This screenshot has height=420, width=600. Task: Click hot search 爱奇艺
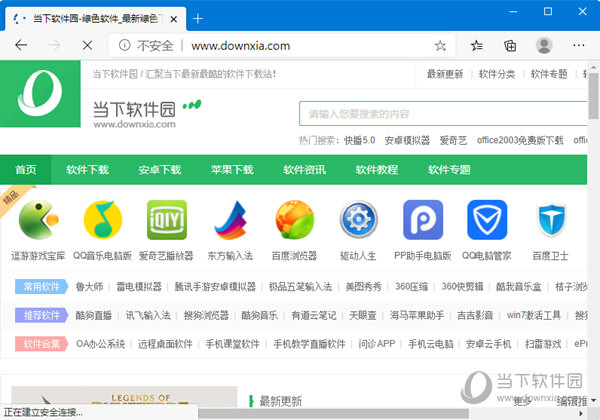[x=453, y=141]
